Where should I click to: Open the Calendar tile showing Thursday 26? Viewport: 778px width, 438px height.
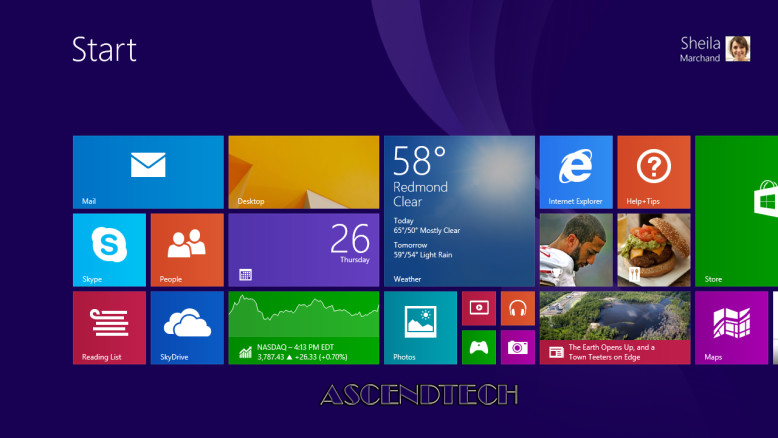pos(304,249)
